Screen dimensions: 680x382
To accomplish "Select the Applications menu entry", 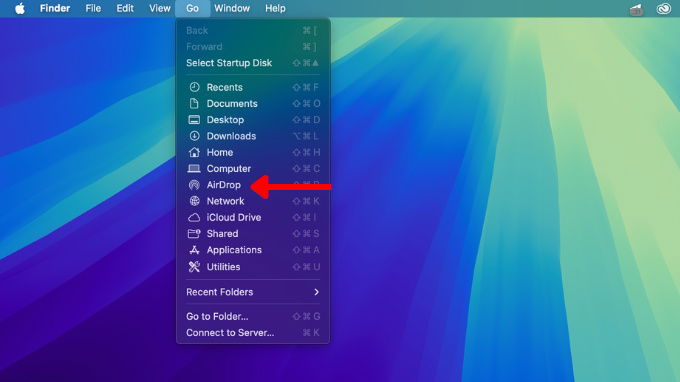I will click(x=253, y=250).
